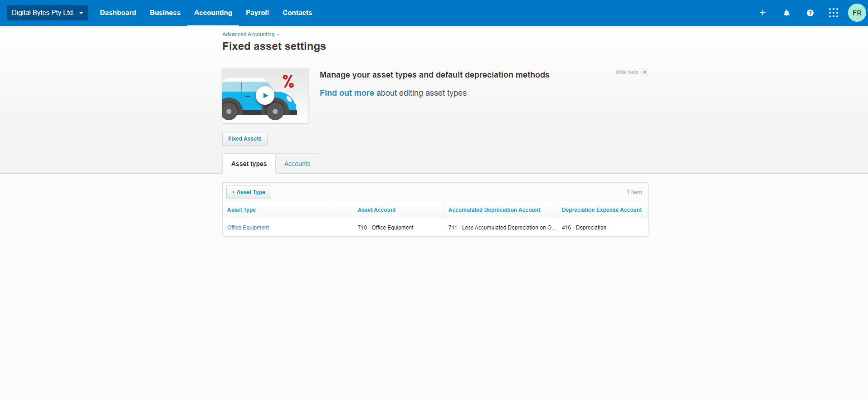Sort by Asset Type column header

241,210
